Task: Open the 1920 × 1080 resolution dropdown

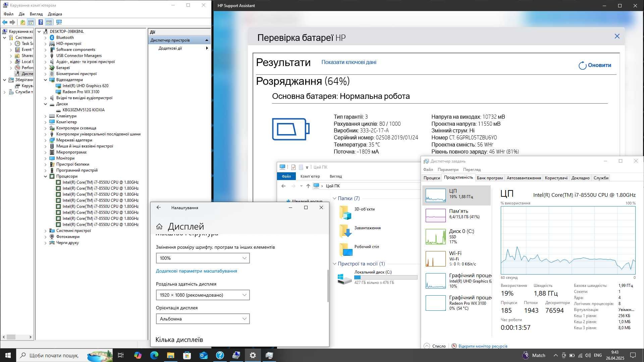Action: click(203, 295)
